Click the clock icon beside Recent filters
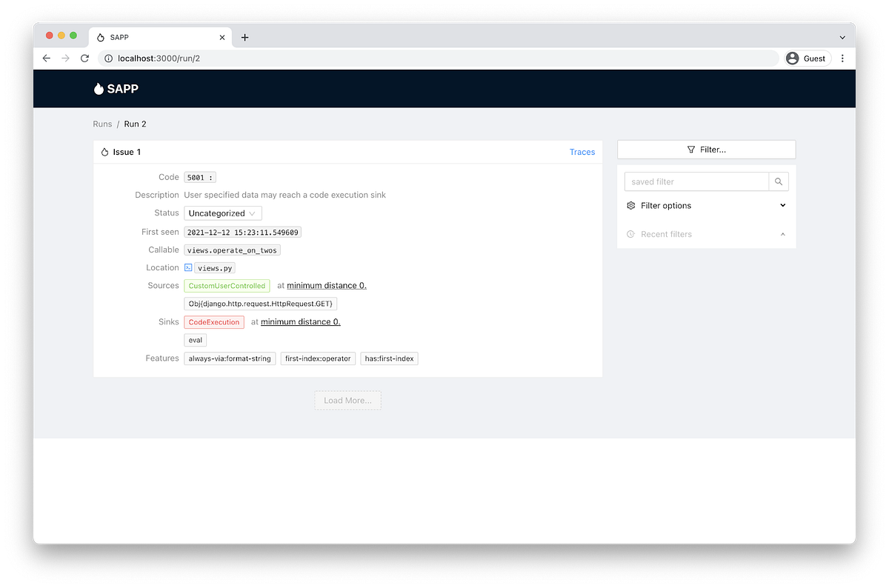889x588 pixels. tap(630, 233)
